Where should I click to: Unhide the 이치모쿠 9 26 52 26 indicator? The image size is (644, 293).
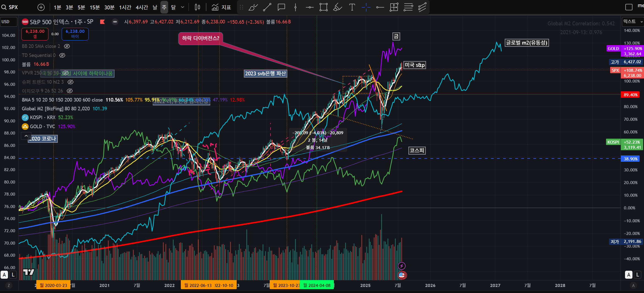[x=70, y=91]
